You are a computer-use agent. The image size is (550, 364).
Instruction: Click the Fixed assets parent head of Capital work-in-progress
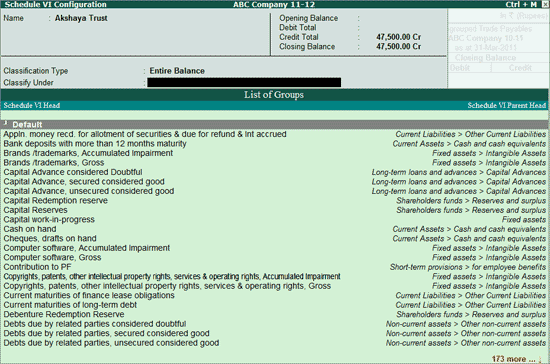pos(524,220)
